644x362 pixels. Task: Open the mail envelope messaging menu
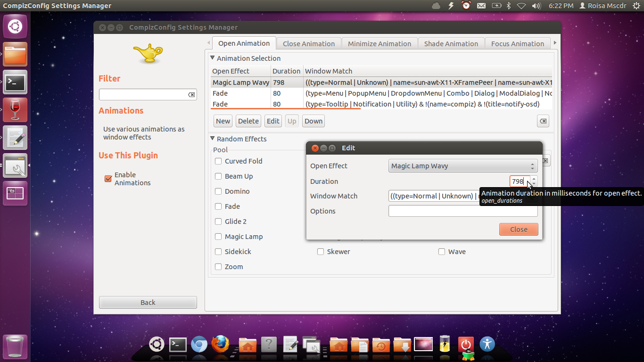pos(481,6)
